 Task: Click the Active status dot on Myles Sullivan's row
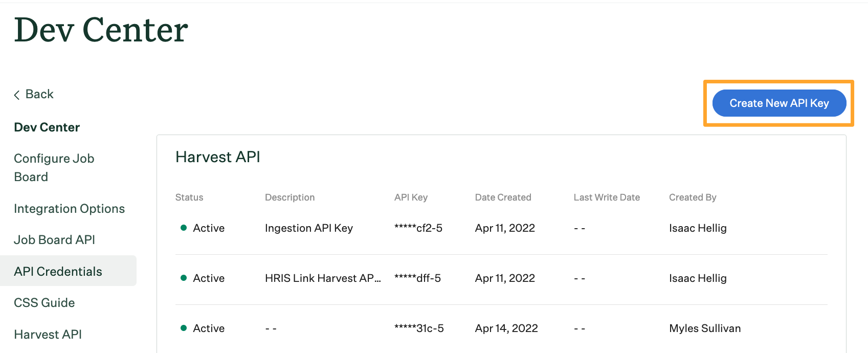coord(184,328)
